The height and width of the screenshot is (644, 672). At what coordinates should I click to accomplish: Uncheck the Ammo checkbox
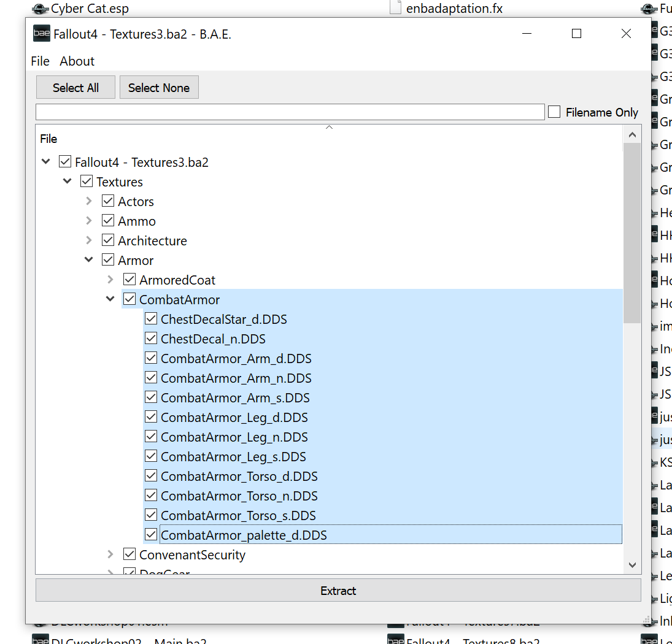[107, 221]
